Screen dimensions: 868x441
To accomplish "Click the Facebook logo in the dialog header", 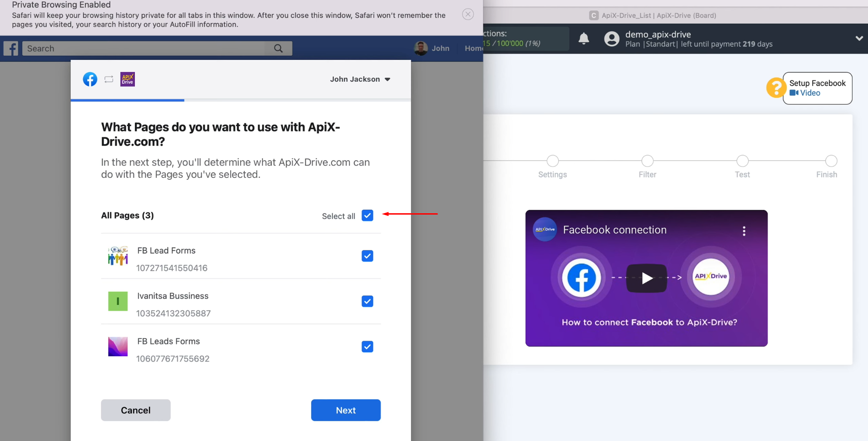I will pyautogui.click(x=90, y=79).
